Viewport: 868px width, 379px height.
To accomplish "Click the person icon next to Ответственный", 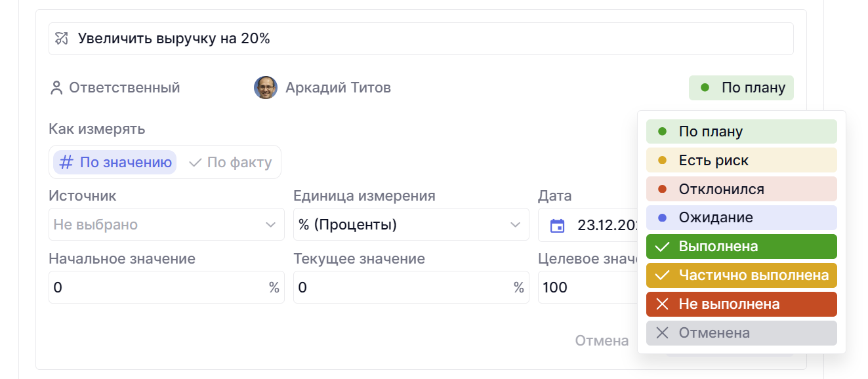I will (56, 88).
